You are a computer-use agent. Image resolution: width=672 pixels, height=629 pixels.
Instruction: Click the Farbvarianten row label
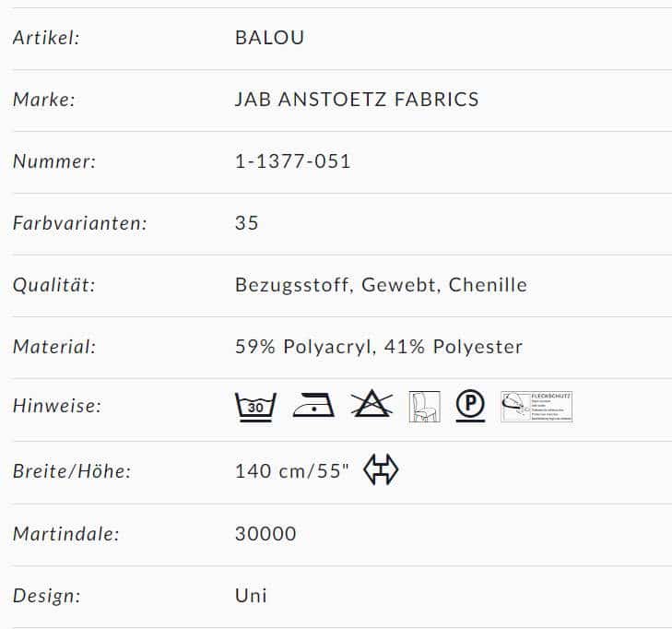click(80, 223)
